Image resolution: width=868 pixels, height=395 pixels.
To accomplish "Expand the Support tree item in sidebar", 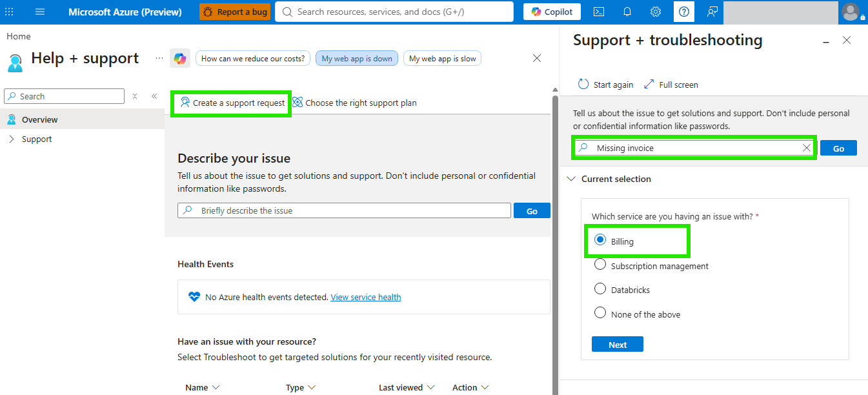I will [x=11, y=139].
